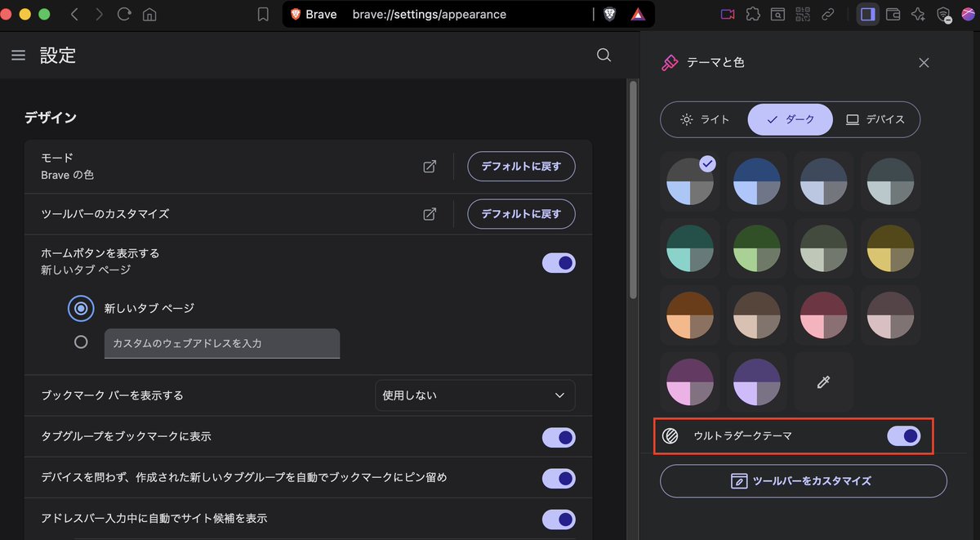Click the Brave VPN shield icon
Image resolution: width=980 pixels, height=540 pixels.
[x=945, y=14]
